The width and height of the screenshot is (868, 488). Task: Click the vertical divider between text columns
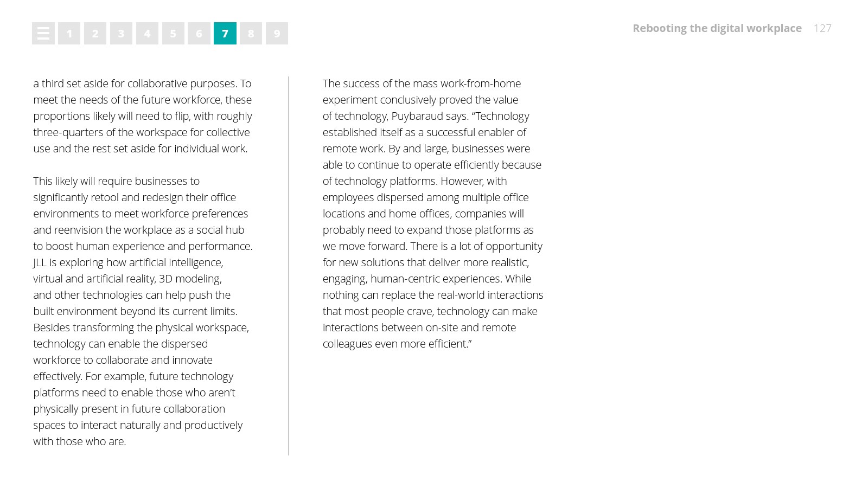(288, 266)
